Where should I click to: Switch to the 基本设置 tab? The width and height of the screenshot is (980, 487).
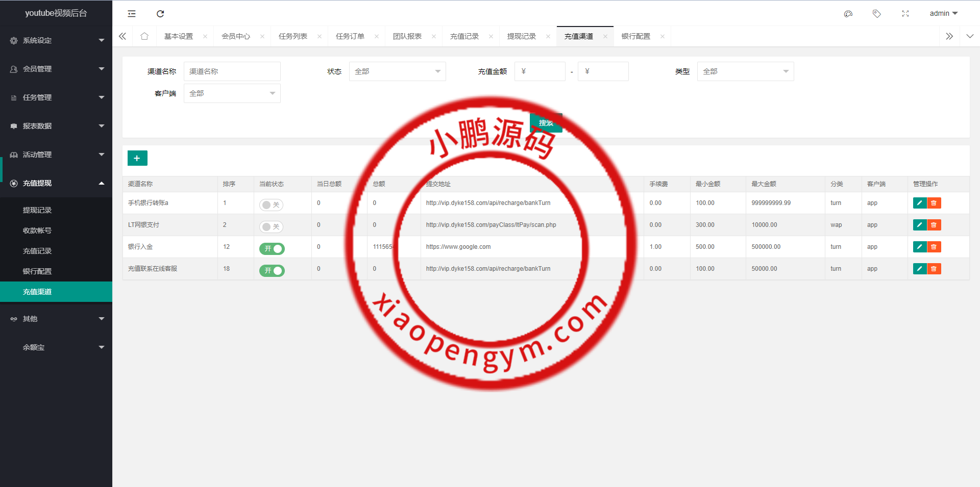pos(179,36)
